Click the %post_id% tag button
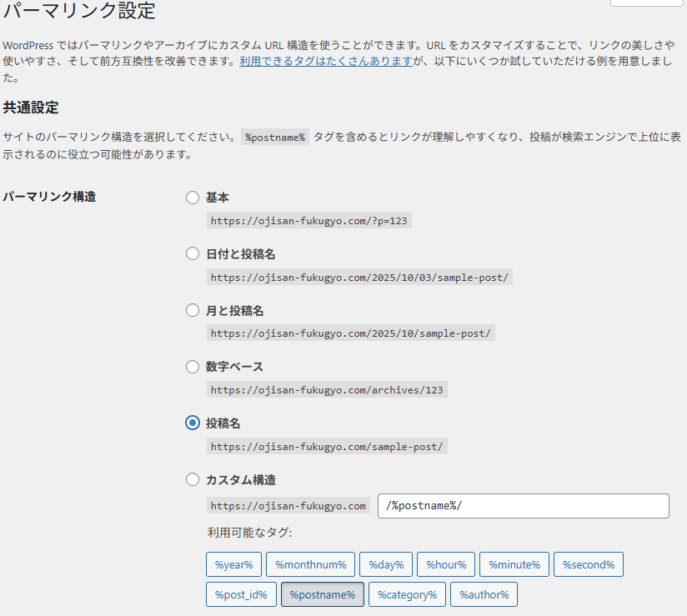687x616 pixels. 240,594
